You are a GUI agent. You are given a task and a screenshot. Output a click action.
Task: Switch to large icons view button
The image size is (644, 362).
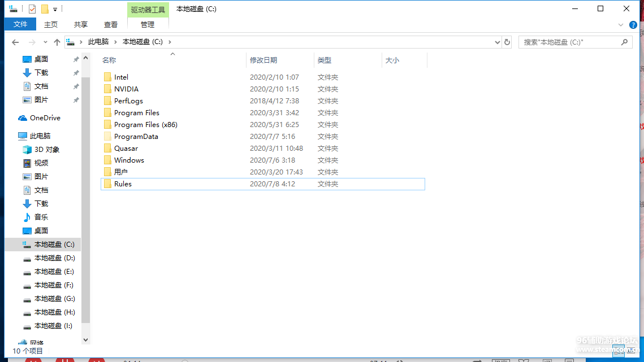point(630,350)
